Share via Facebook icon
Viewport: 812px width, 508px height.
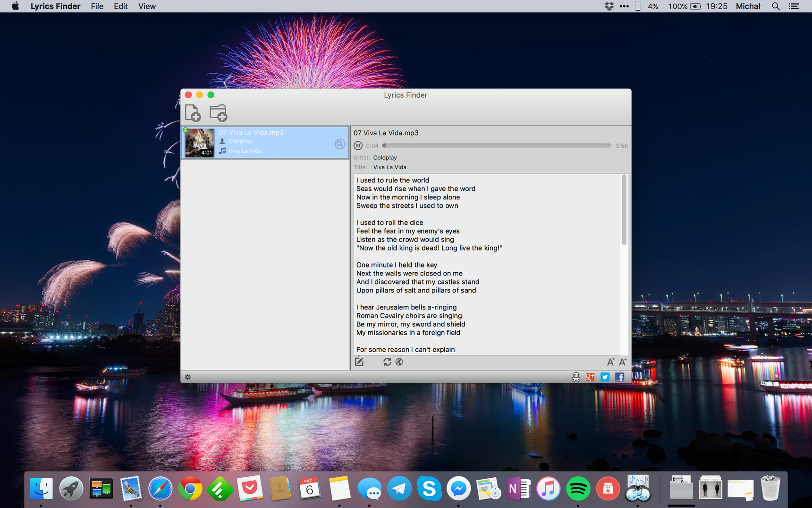click(619, 377)
